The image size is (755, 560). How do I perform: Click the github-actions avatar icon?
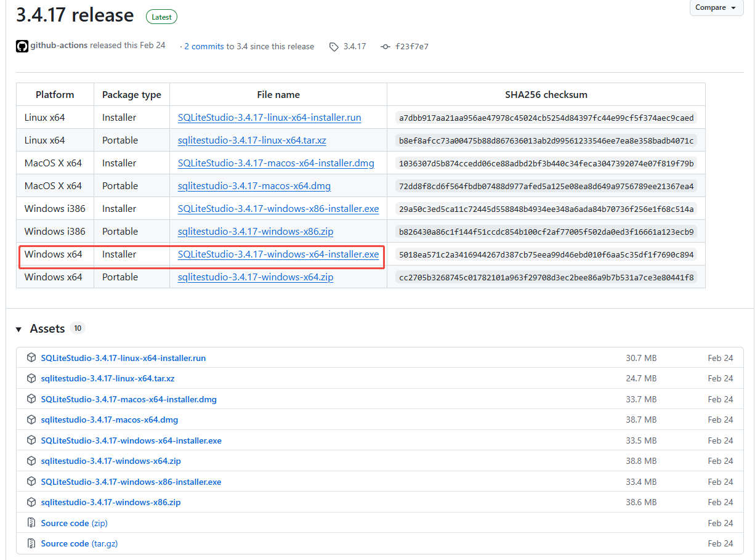point(22,46)
